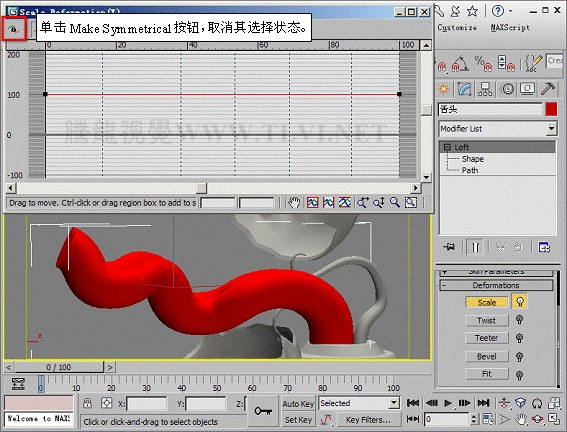Click the large key Set Keys icon
Image resolution: width=567 pixels, height=432 pixels.
click(x=263, y=411)
